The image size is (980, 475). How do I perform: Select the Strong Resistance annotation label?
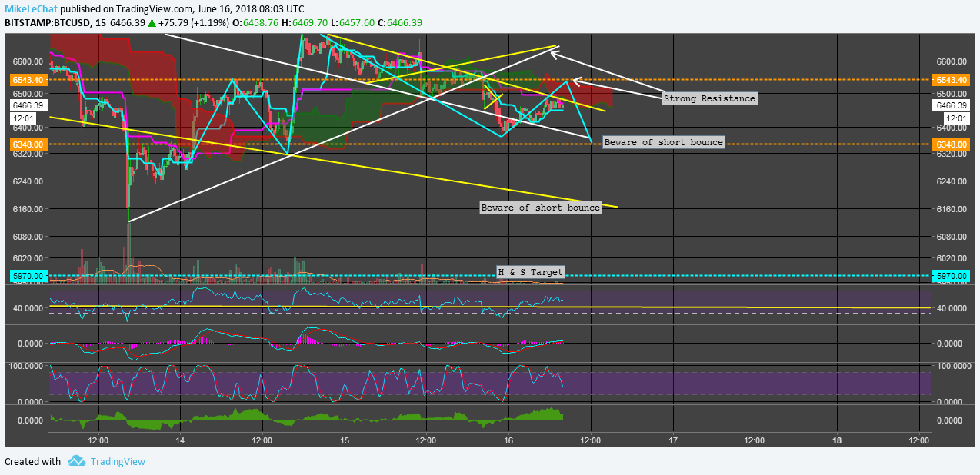[x=709, y=98]
